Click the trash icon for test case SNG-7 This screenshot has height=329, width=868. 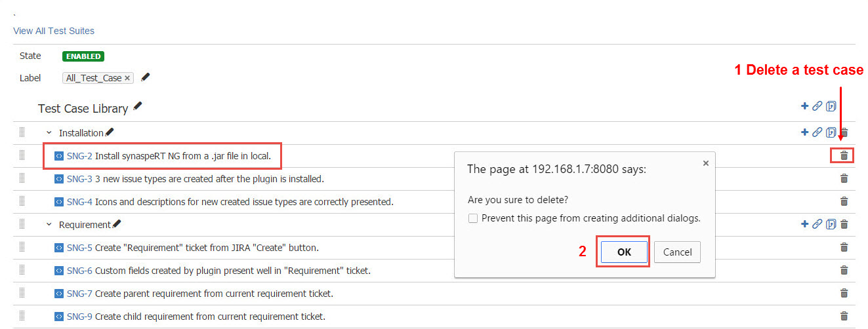coord(844,293)
